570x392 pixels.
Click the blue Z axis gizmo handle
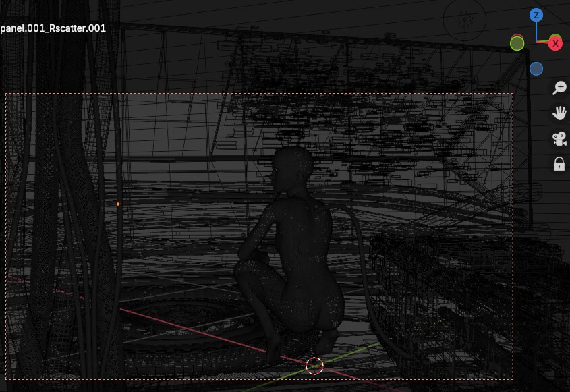tap(536, 16)
